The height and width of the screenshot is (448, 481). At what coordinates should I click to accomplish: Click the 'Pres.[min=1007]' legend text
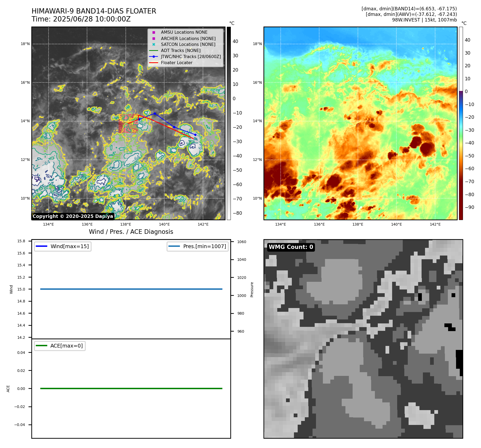click(205, 246)
